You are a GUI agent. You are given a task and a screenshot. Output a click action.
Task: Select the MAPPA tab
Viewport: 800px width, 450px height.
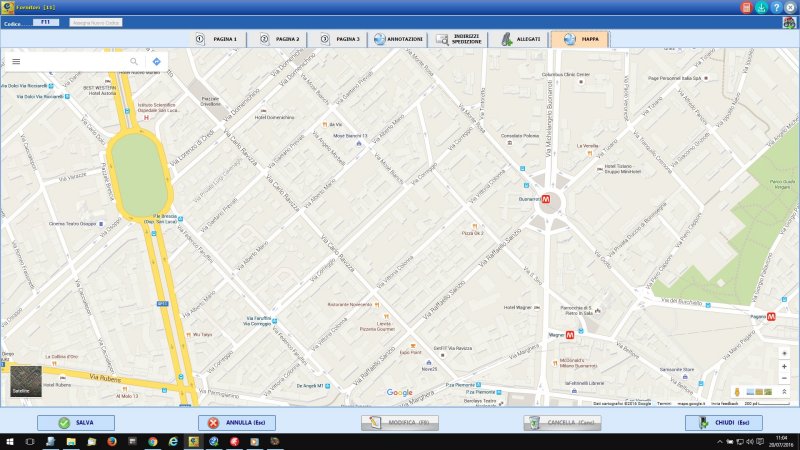point(580,39)
